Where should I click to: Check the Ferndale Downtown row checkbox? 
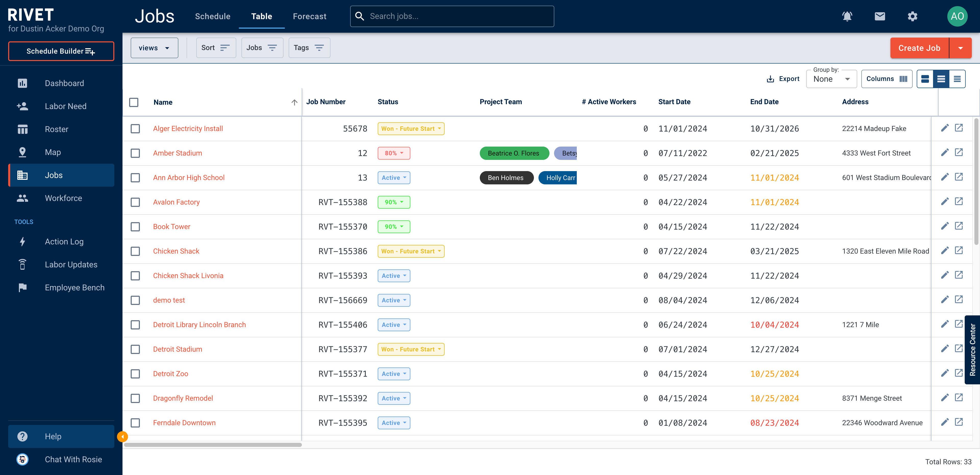coord(135,423)
